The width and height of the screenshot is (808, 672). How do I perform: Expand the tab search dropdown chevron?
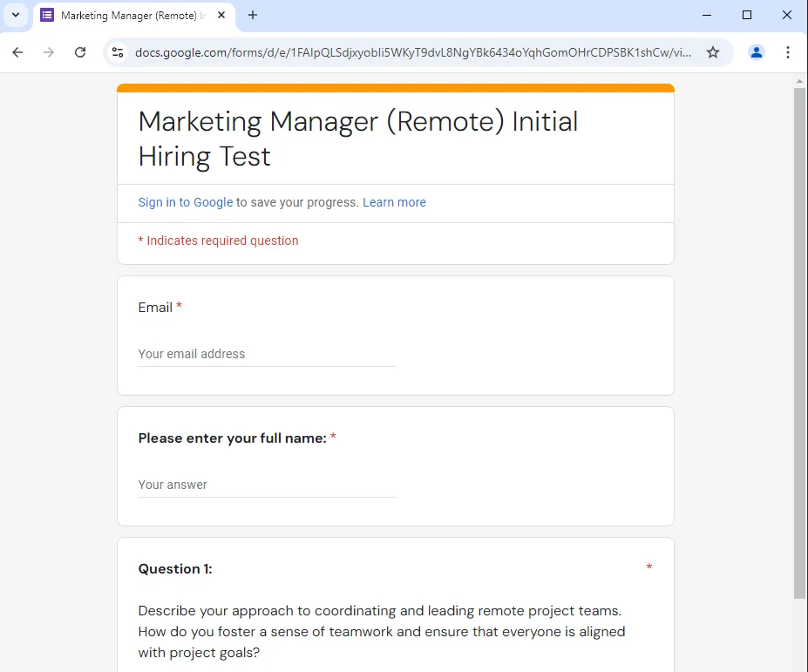pos(15,15)
